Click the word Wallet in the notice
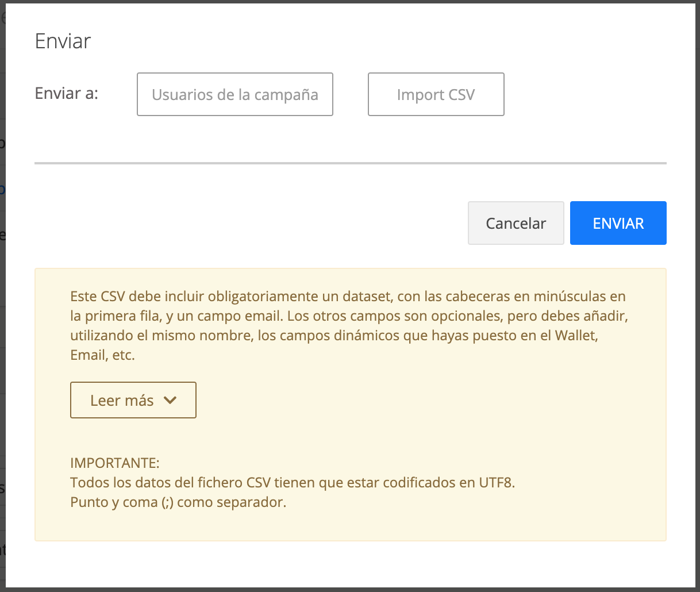 coord(576,336)
